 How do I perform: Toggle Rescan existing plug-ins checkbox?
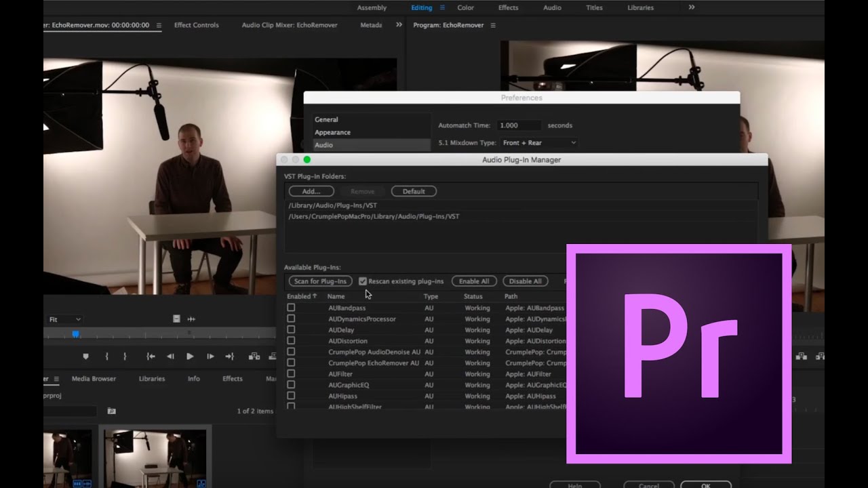(x=363, y=281)
